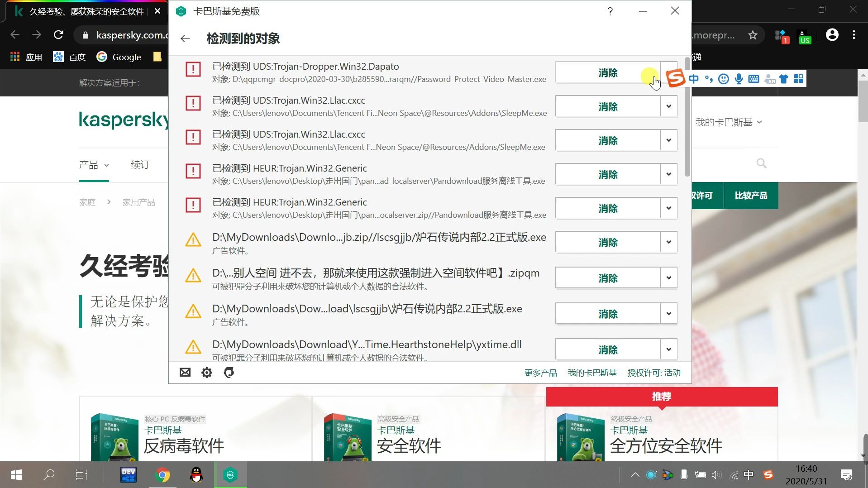Viewport: 868px width, 488px height.
Task: Click Sogou input method S logo
Action: click(x=676, y=78)
